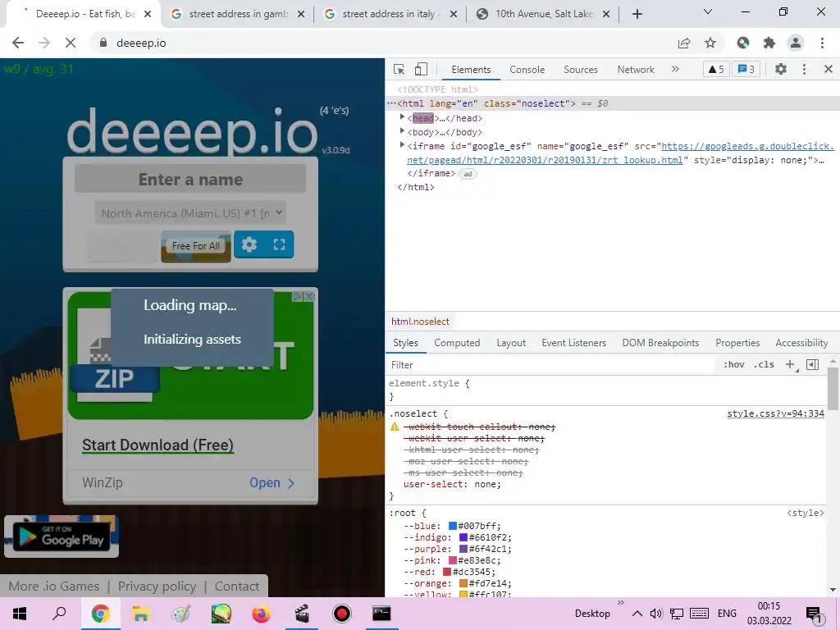Show more DevTools tabs chevron
The width and height of the screenshot is (840, 630).
[x=675, y=69]
